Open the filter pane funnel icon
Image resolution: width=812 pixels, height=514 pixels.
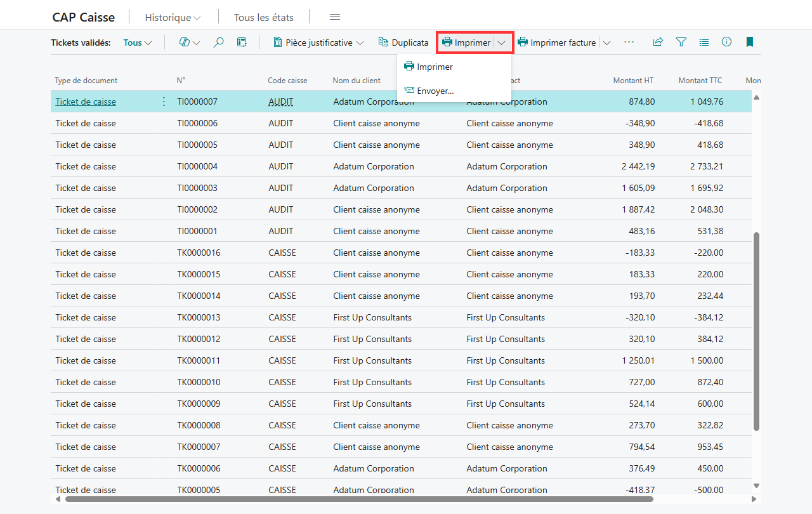681,43
